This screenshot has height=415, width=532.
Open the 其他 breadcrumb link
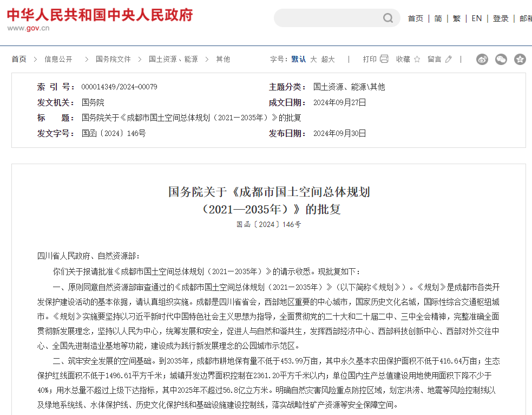223,60
